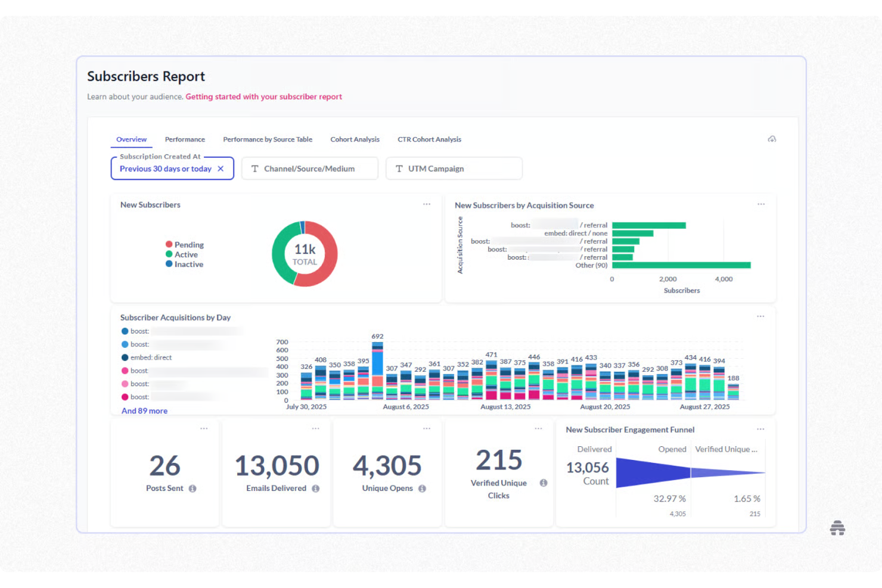Click the info icon beside Verified Unique Clicks

[543, 483]
